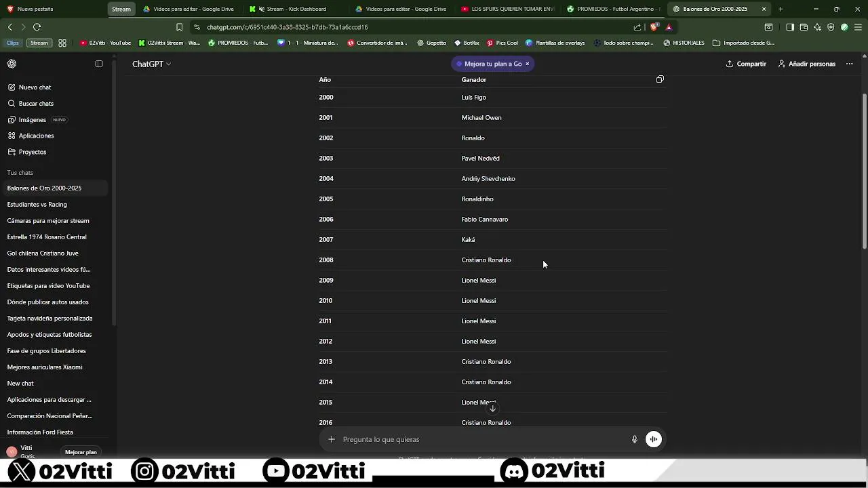The image size is (868, 488).
Task: Click the Mejorar plan button
Action: tap(81, 452)
